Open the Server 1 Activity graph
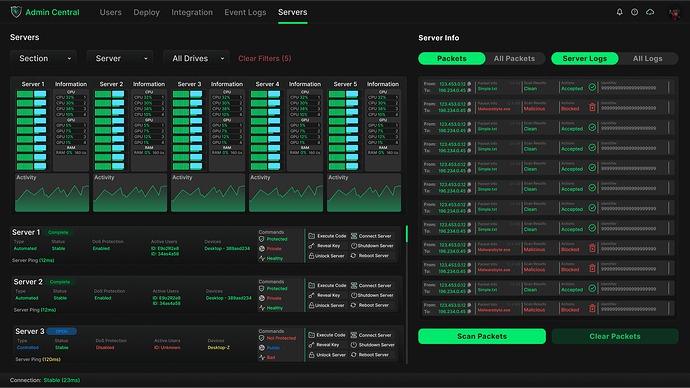 (52, 193)
